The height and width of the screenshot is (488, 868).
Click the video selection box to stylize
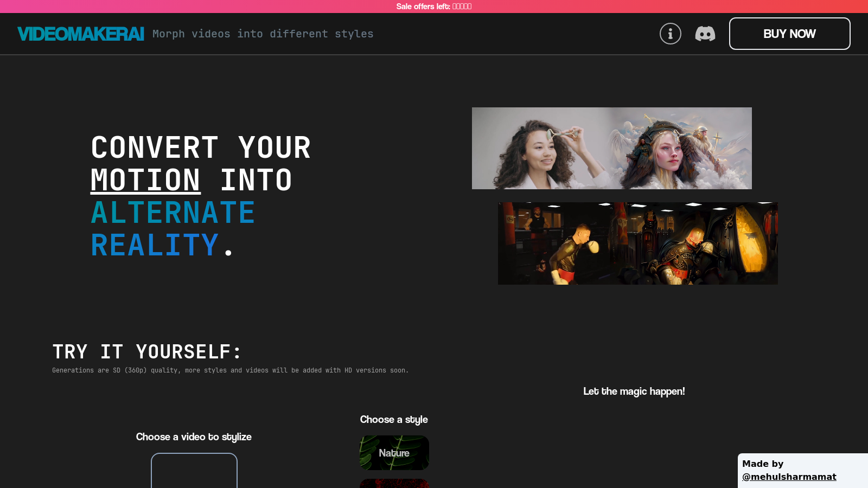[x=194, y=471]
